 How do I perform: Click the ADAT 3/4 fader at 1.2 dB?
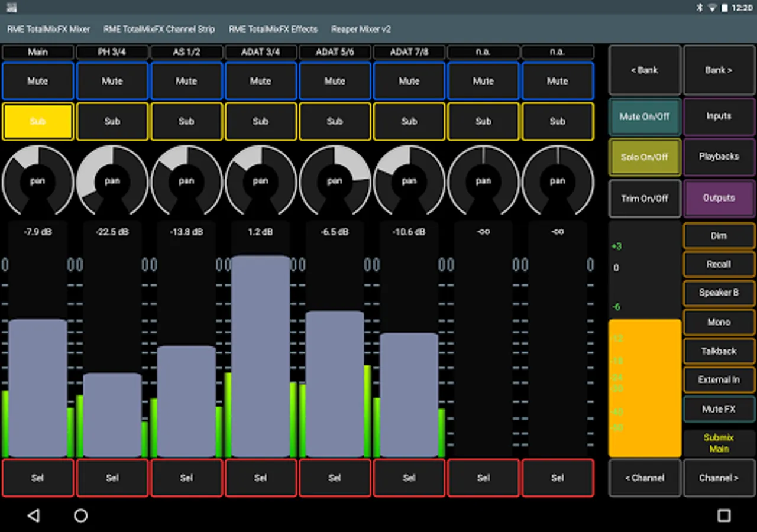tap(261, 355)
